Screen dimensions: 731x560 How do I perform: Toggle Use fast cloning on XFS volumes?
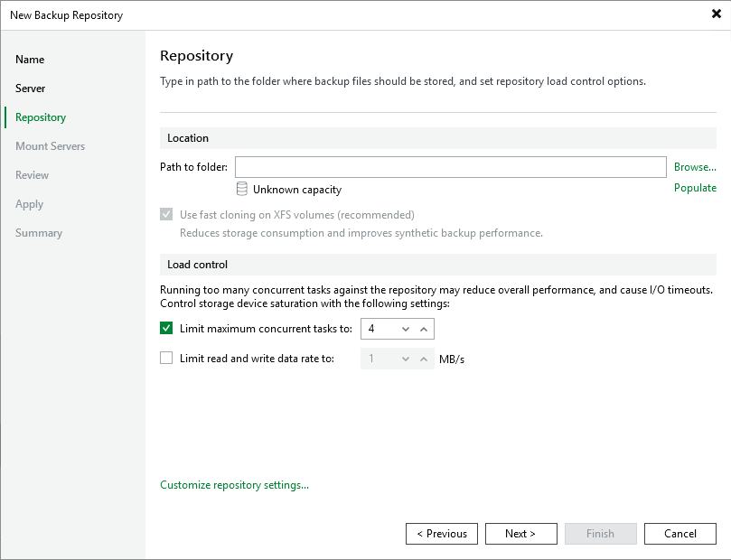tap(166, 215)
